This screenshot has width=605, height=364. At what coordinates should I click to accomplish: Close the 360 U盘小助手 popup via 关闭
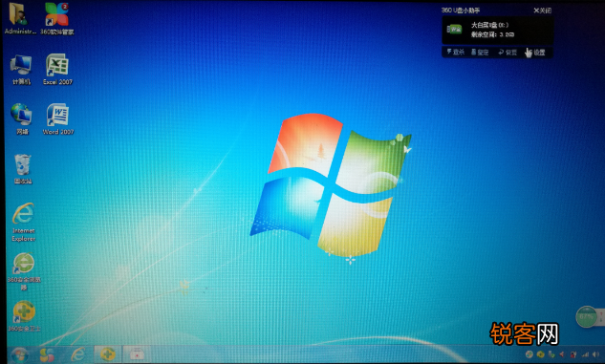pos(542,11)
